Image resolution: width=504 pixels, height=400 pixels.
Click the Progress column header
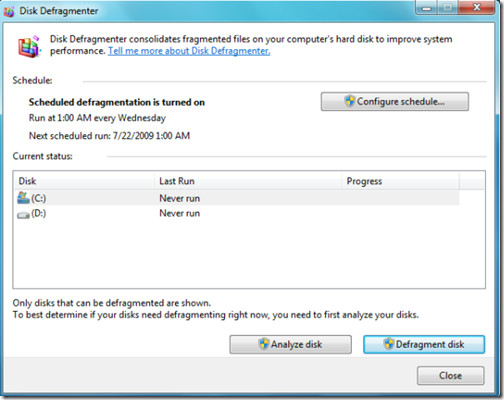point(401,181)
